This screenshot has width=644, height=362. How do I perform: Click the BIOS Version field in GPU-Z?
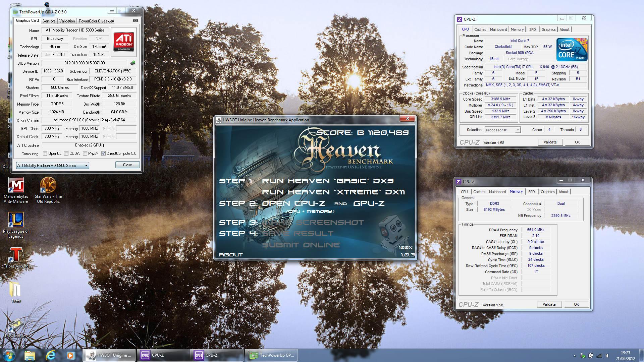tap(85, 63)
